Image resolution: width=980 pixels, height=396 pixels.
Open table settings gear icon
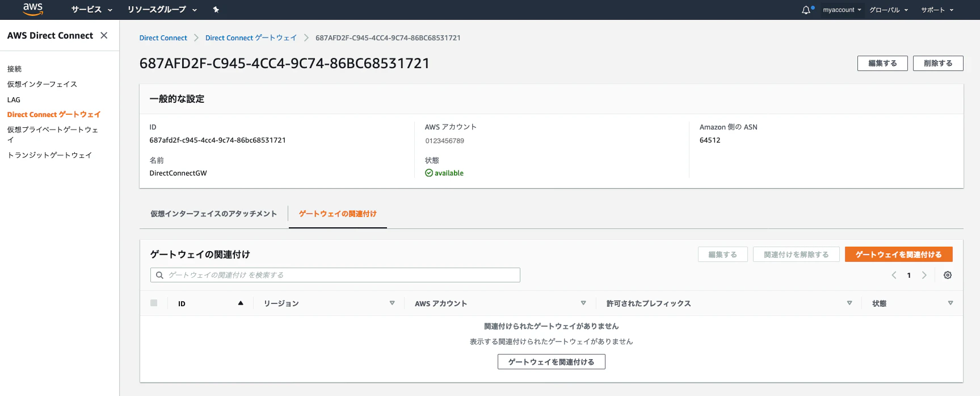(948, 275)
